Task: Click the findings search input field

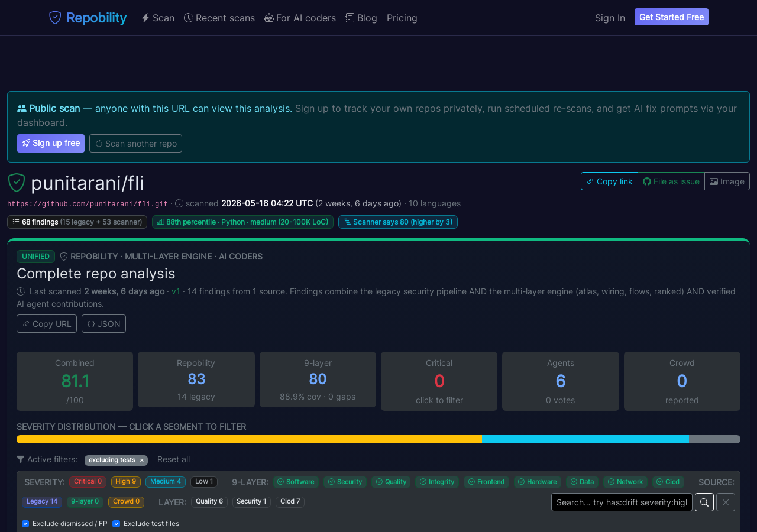Action: pyautogui.click(x=622, y=502)
